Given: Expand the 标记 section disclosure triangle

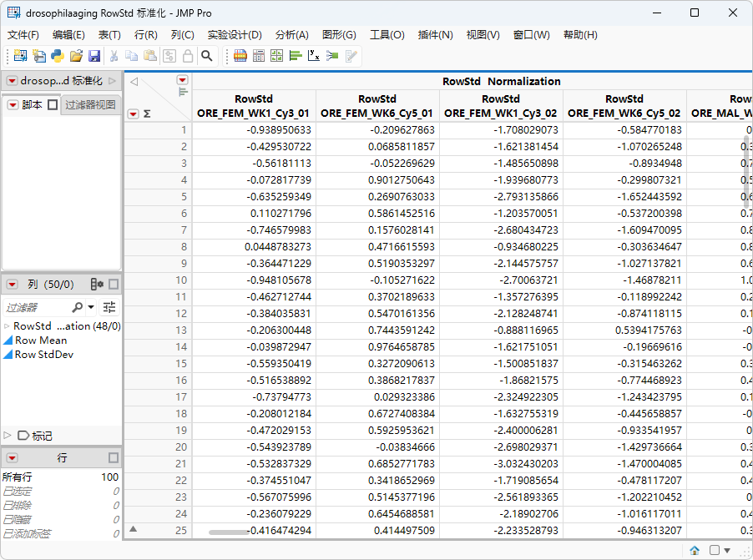Looking at the screenshot, I should tap(8, 436).
